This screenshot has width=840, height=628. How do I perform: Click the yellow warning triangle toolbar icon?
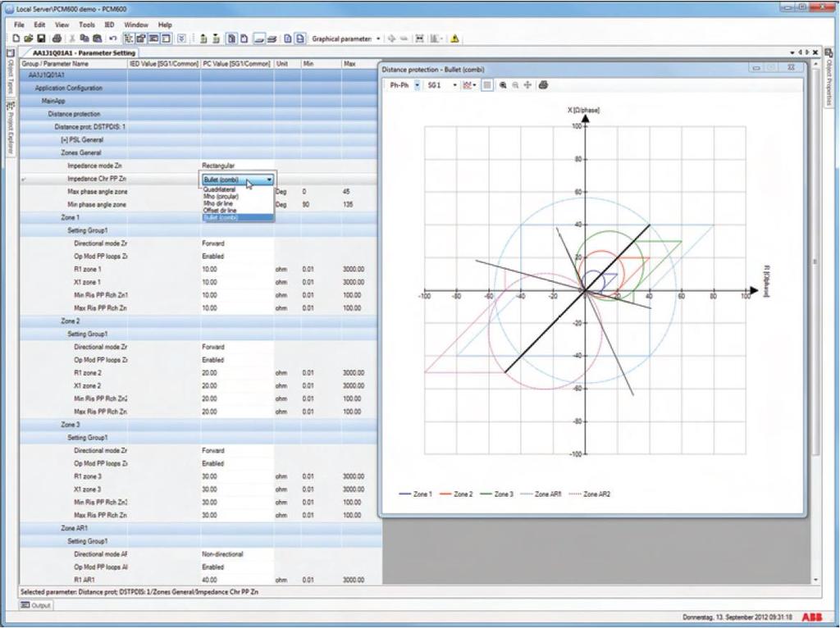(454, 39)
